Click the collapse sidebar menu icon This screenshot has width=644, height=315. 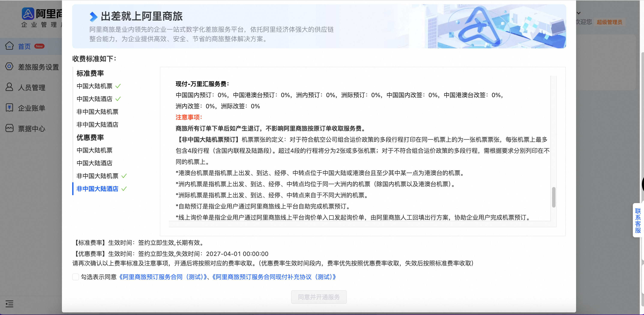click(x=9, y=304)
